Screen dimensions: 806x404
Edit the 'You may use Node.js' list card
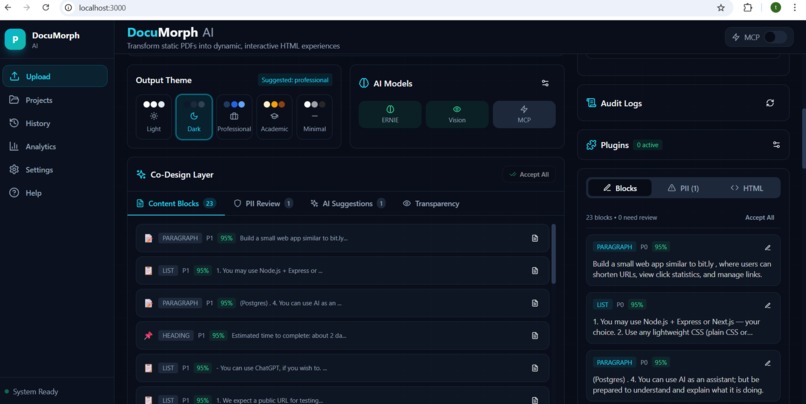pos(767,305)
